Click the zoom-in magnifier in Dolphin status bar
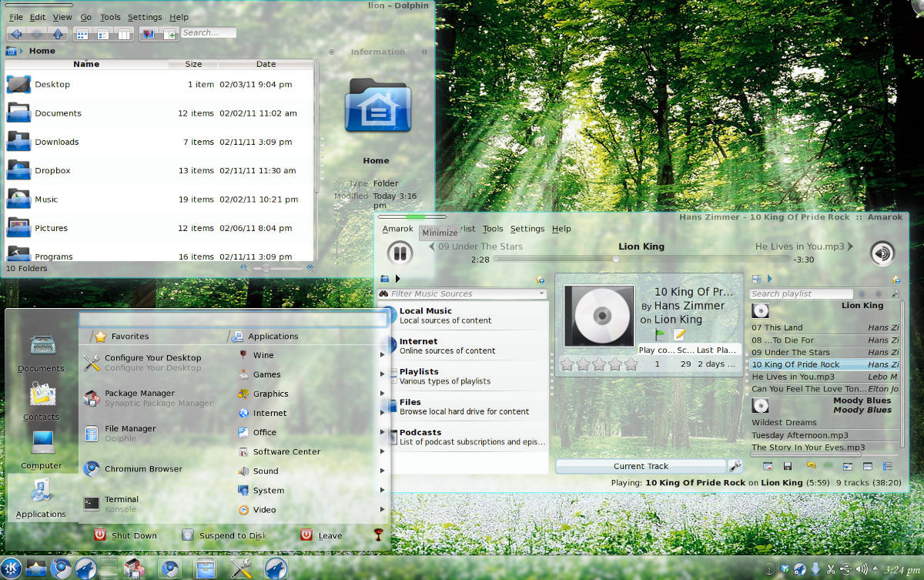924x580 pixels. pyautogui.click(x=310, y=268)
